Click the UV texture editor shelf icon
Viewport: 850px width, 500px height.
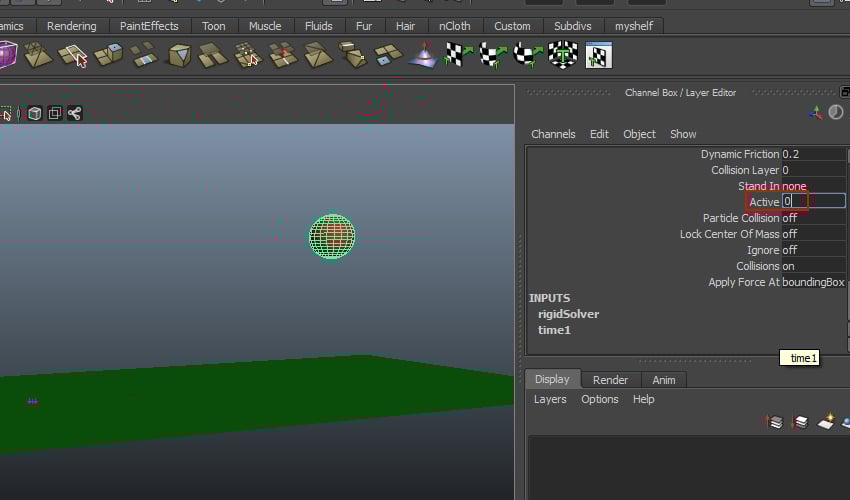pyautogui.click(x=598, y=55)
